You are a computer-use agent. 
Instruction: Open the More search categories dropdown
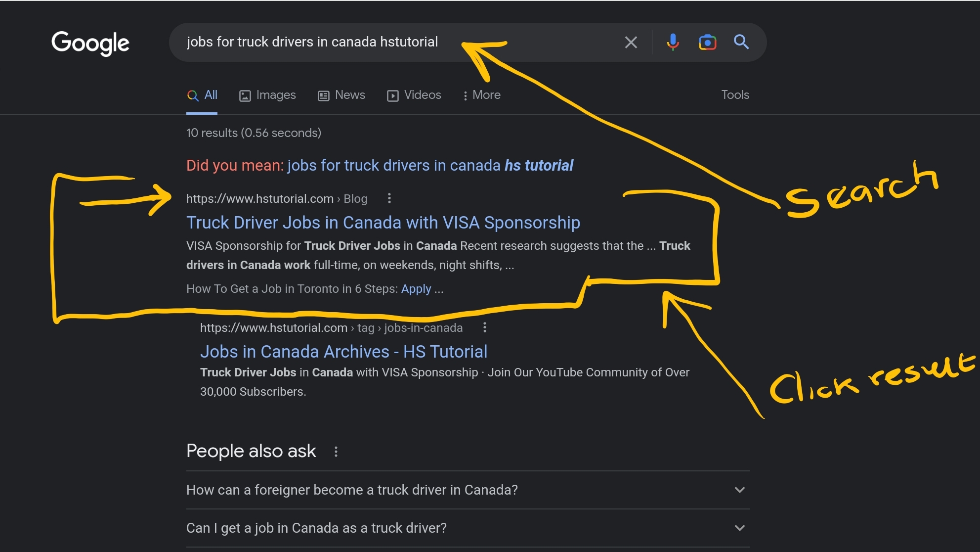pyautogui.click(x=481, y=95)
